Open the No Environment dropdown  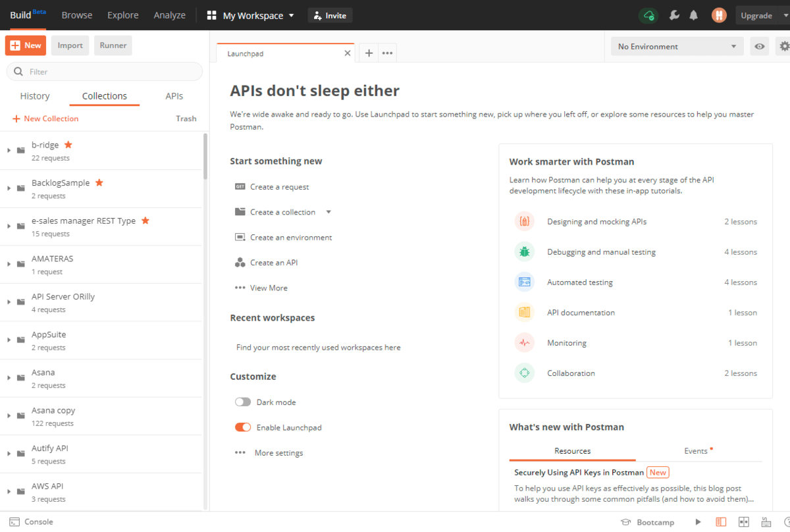[x=677, y=47]
